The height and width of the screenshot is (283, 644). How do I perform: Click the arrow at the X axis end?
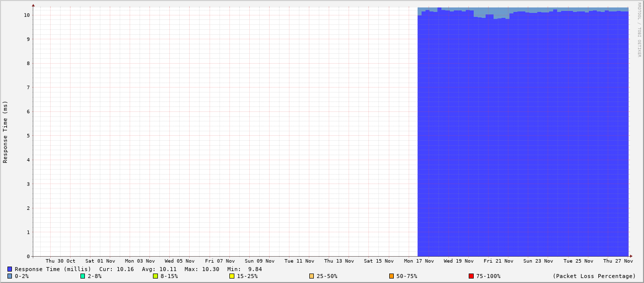[631, 256]
